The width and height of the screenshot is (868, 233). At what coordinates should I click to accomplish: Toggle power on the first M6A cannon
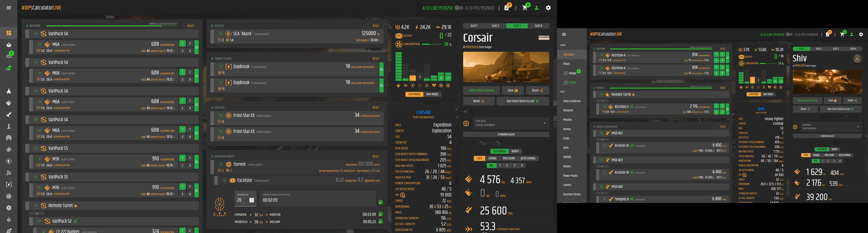pyautogui.click(x=196, y=47)
